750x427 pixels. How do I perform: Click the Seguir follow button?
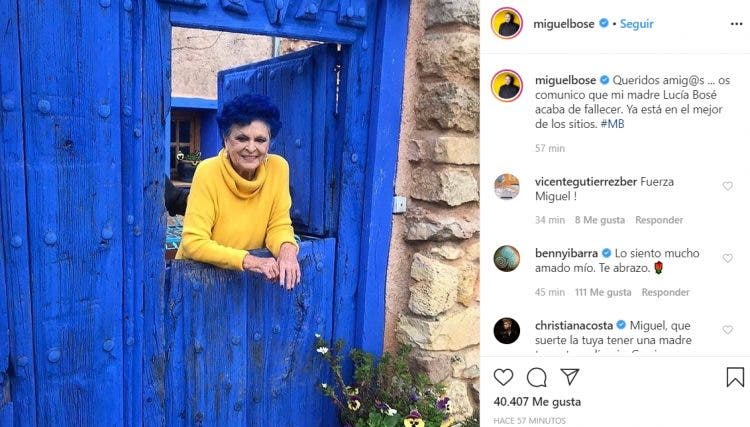pos(637,23)
